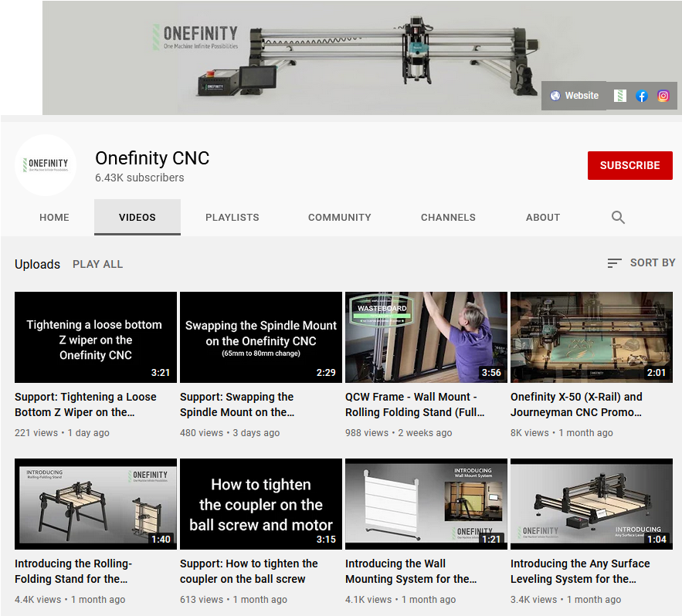682x616 pixels.
Task: Subscribe to Onefinity CNC channel
Action: coord(629,165)
